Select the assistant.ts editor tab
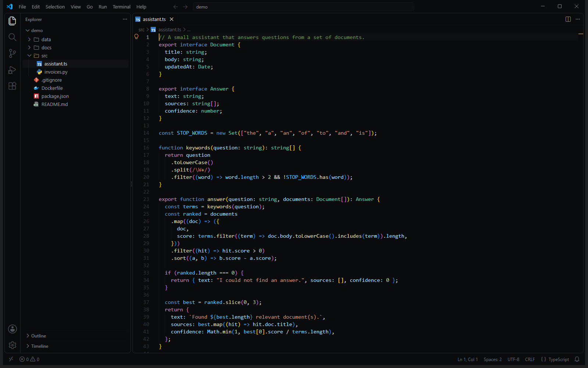Screen dimensions: 588x368 154,19
